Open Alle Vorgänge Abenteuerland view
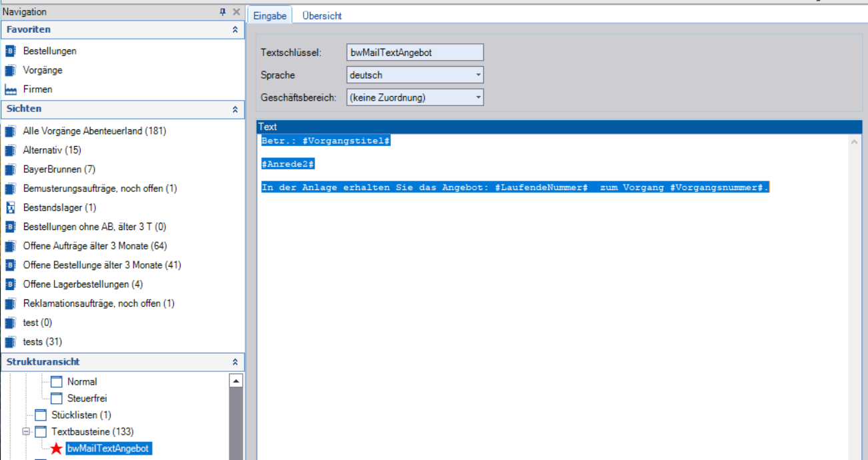This screenshot has height=460, width=868. [x=94, y=131]
